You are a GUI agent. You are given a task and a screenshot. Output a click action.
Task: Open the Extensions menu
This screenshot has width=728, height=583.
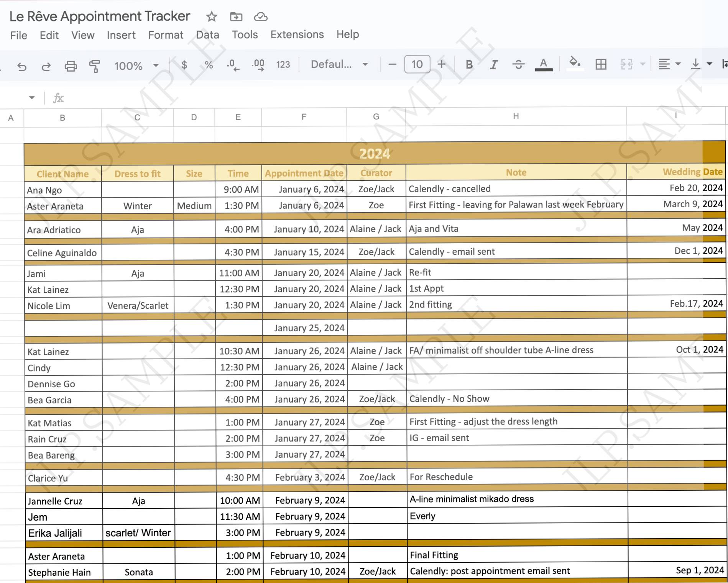(x=297, y=34)
